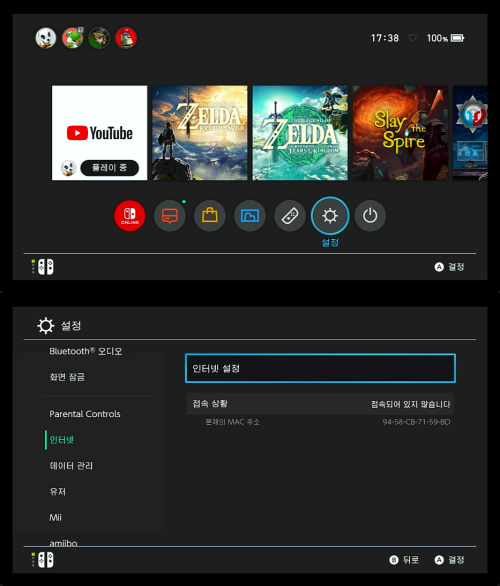Screen dimensions: 500x586
Task: Click the B 뒤로 back button
Action: (x=404, y=559)
